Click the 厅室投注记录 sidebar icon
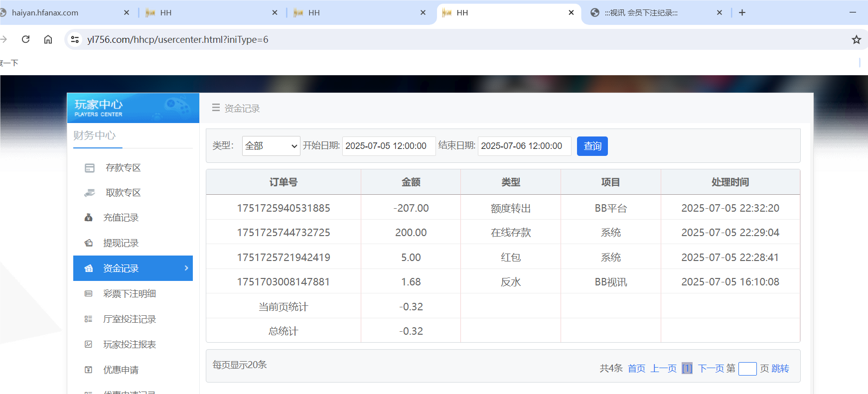The image size is (868, 394). click(x=89, y=319)
